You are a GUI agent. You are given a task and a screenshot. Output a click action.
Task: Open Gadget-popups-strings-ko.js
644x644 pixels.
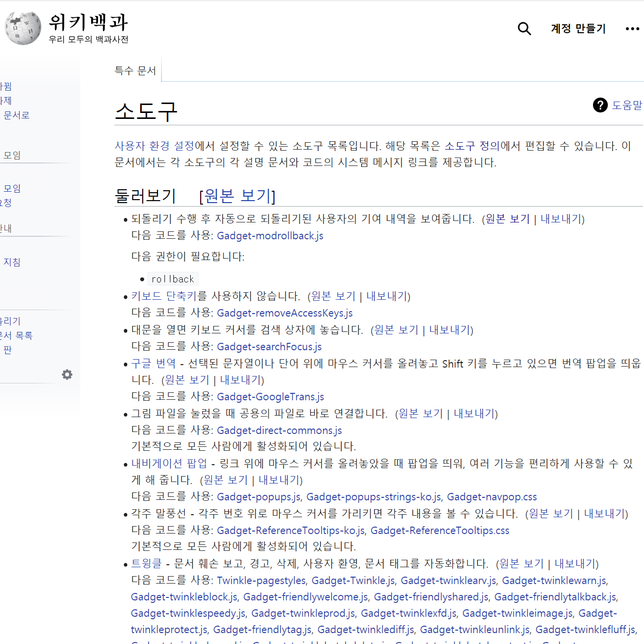374,497
